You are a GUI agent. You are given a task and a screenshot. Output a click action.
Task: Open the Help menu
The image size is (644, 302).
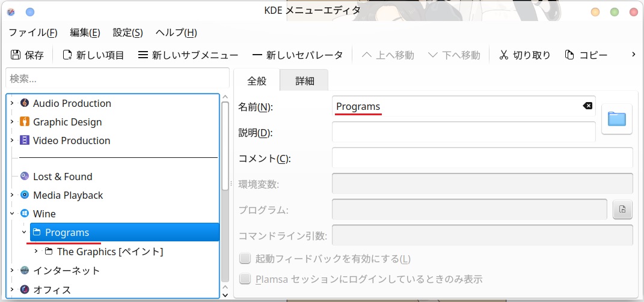pyautogui.click(x=176, y=32)
